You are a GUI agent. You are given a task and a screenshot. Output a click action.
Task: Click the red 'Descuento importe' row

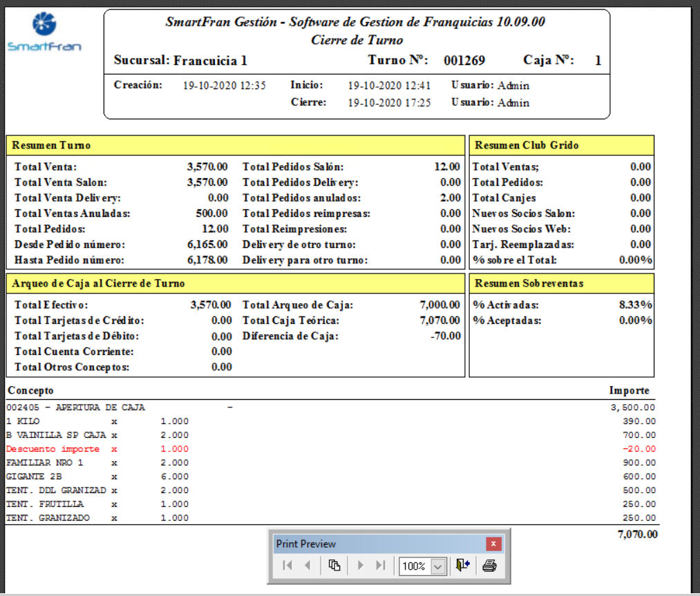coord(331,449)
